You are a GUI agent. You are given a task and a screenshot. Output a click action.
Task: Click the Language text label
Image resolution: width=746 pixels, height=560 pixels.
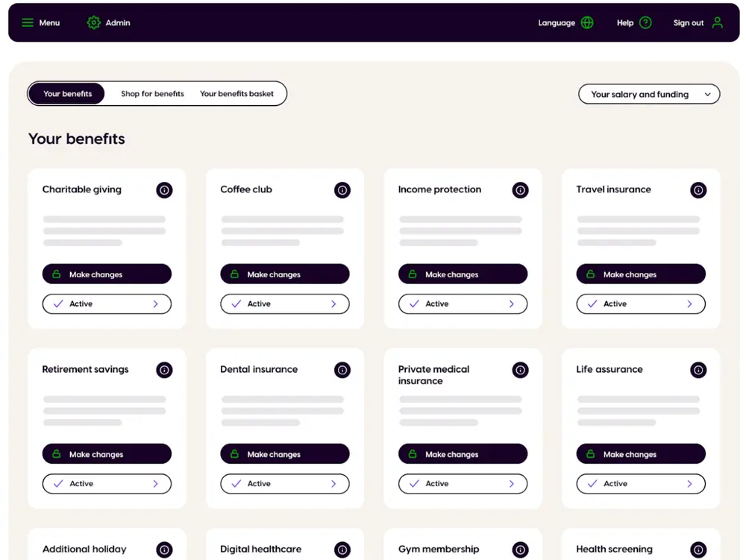[x=557, y=23]
